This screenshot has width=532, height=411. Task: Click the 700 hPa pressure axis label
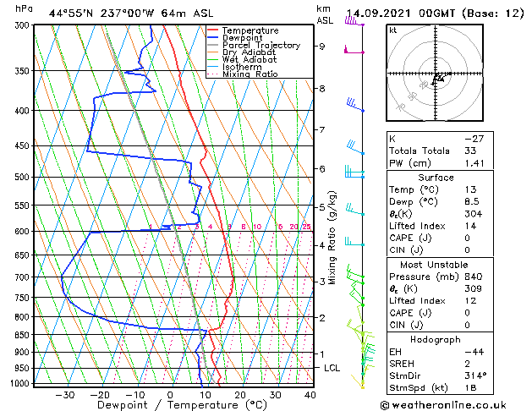coord(23,277)
